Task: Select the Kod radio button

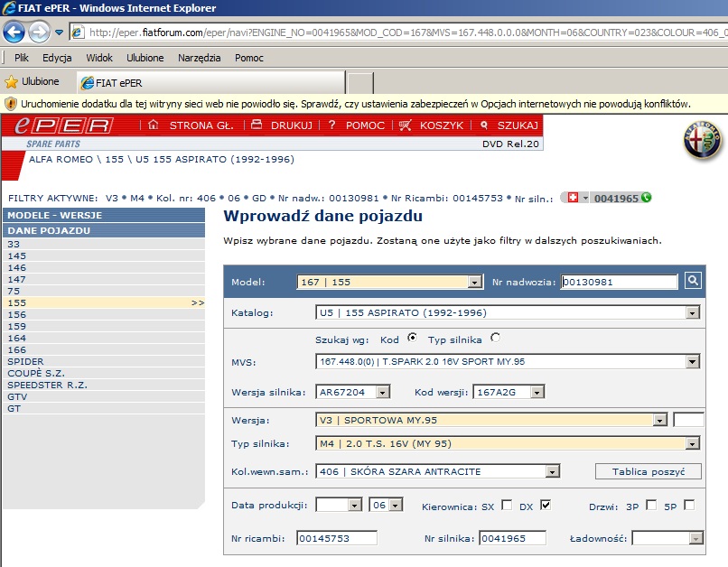Action: (412, 338)
